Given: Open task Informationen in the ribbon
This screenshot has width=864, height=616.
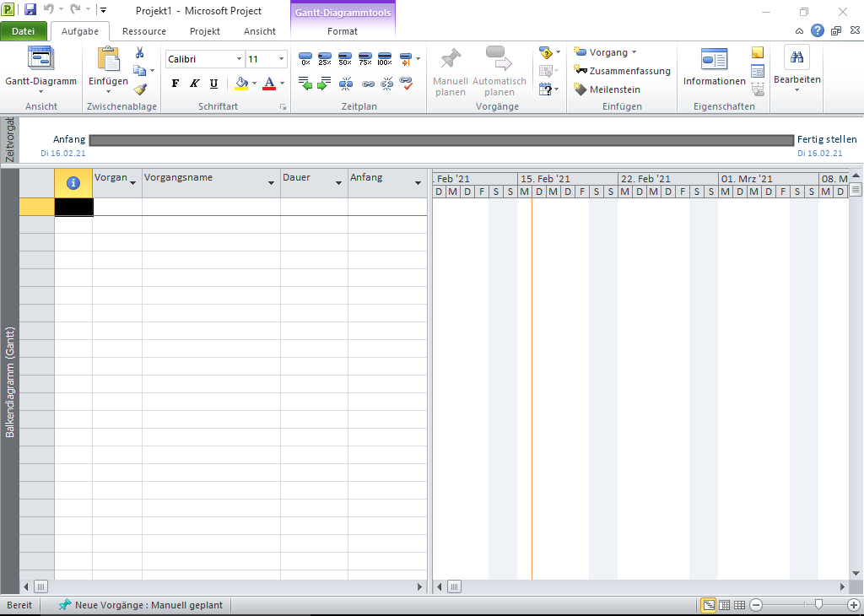Looking at the screenshot, I should (714, 68).
